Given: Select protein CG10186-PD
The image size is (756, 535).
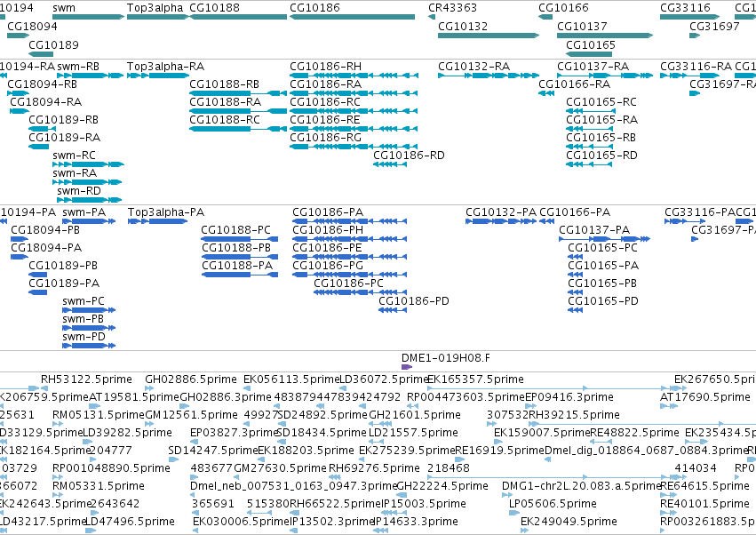Looking at the screenshot, I should coord(393,310).
